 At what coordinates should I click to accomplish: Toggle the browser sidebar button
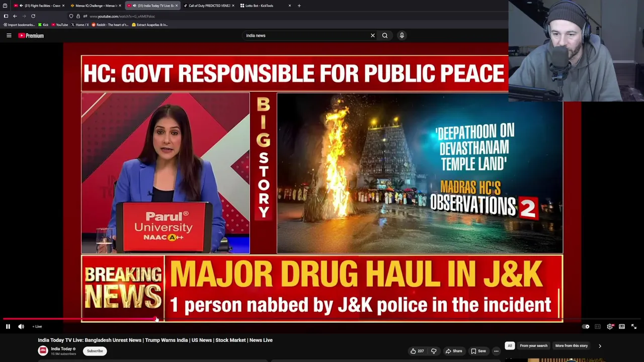coord(6,16)
